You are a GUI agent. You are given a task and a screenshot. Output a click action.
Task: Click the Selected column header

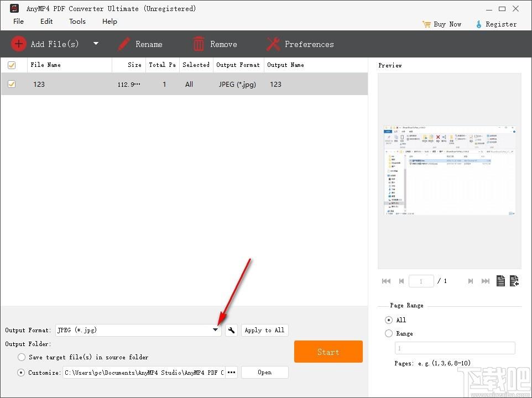[x=196, y=65]
